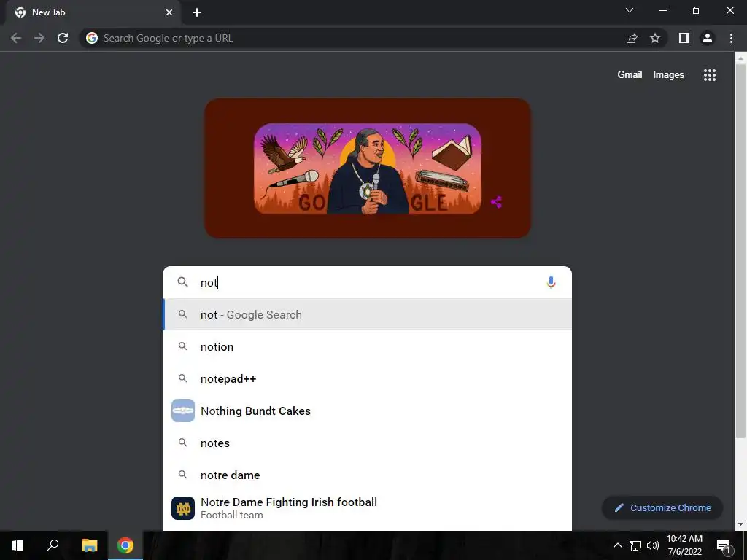The width and height of the screenshot is (747, 560).
Task: Start voice search with the microphone
Action: click(551, 282)
